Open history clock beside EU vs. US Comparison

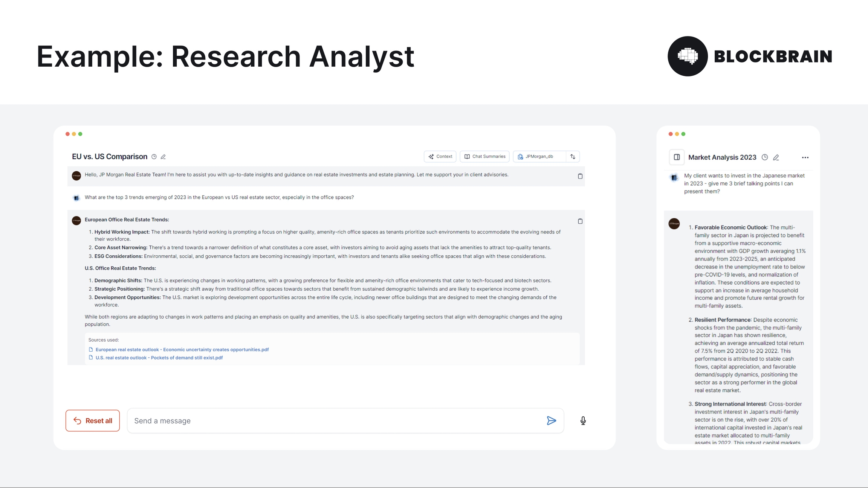[x=154, y=157]
